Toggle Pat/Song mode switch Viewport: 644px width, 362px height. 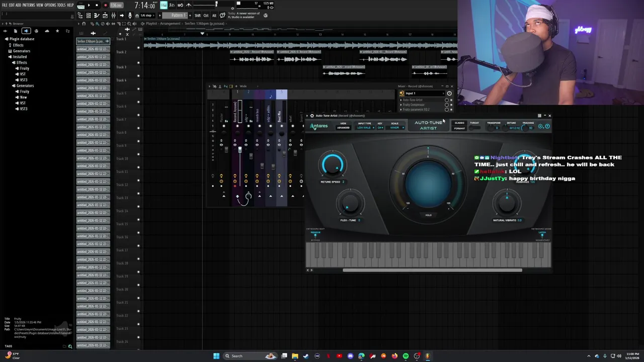80,5
